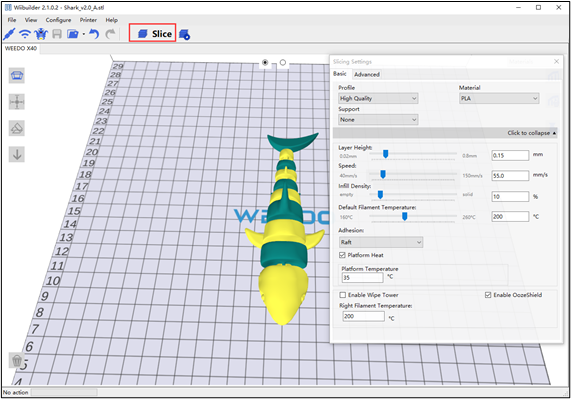Open the Profile High Quality dropdown

(x=378, y=98)
